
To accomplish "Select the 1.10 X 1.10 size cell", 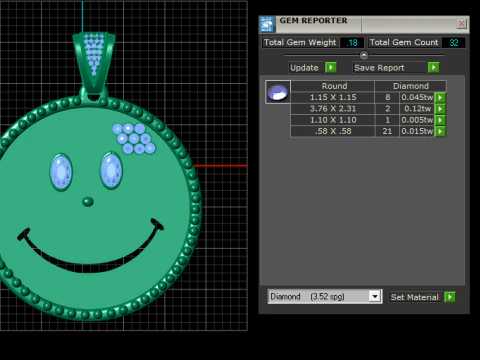I will 333,120.
